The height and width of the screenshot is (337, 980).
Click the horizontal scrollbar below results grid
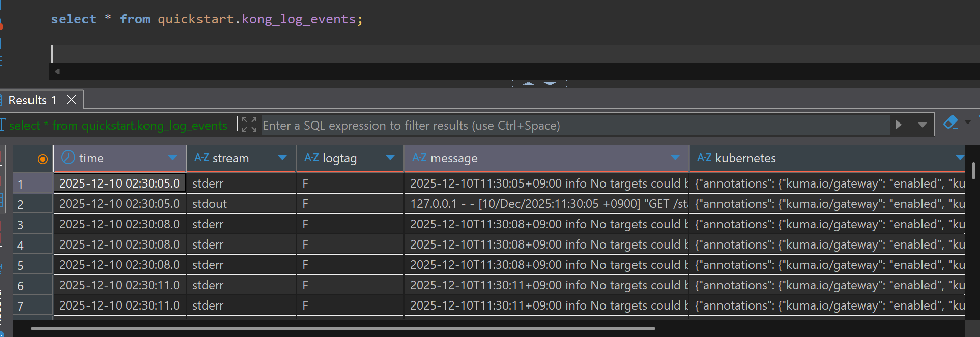[342, 329]
